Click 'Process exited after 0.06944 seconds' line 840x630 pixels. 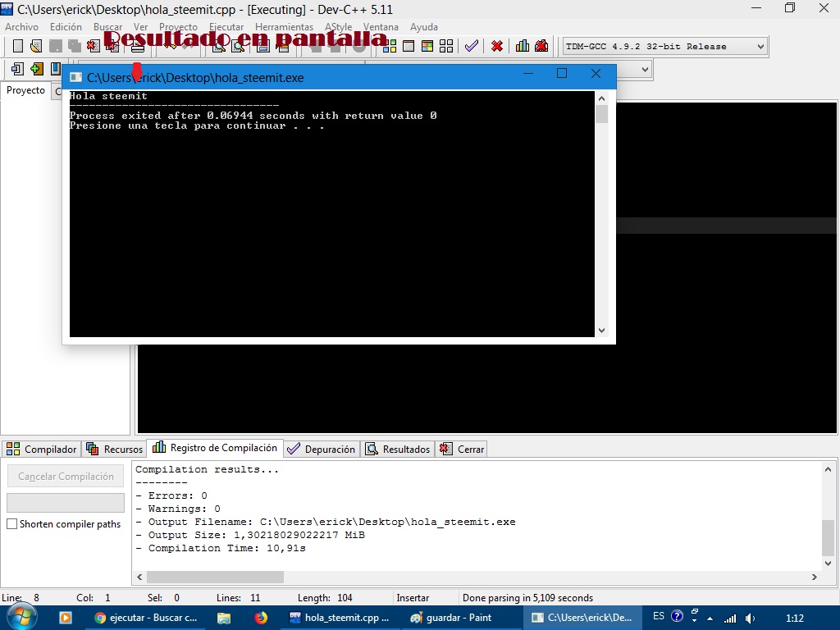(x=253, y=115)
